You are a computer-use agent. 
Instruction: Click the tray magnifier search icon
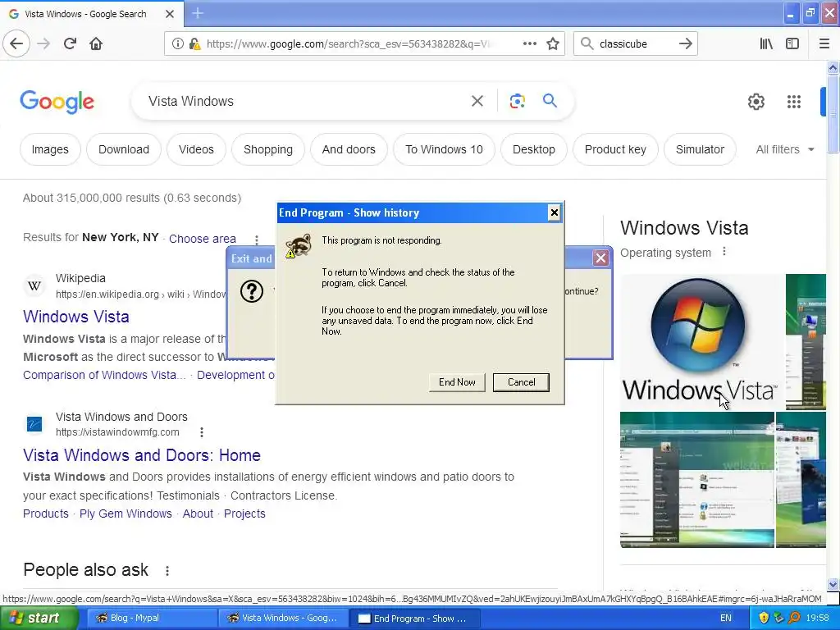tap(793, 618)
